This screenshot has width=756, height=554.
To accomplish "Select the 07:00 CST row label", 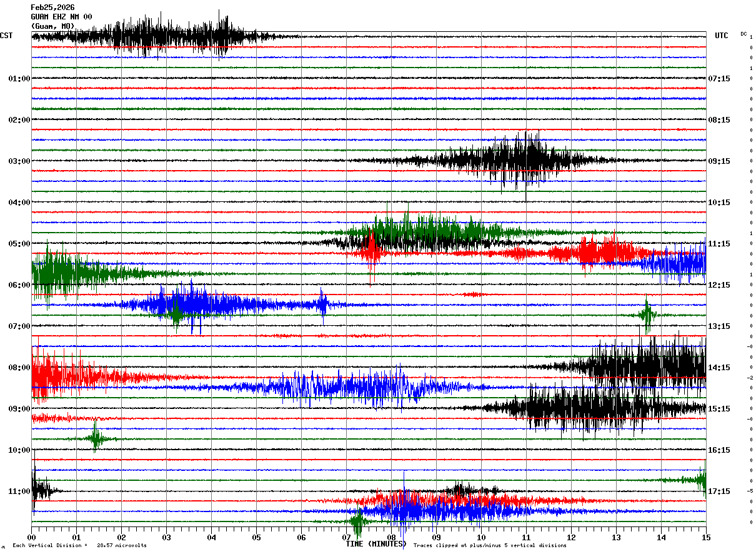I will [19, 326].
